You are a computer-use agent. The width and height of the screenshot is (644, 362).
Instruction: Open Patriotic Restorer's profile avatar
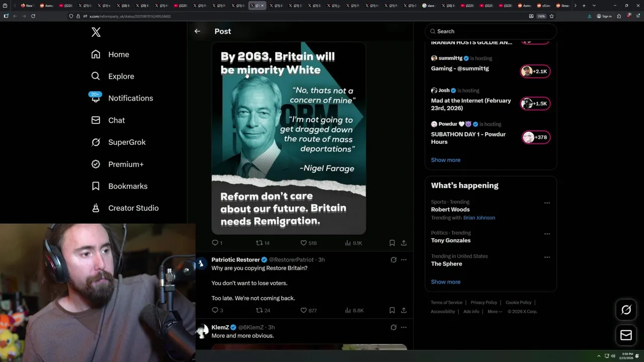click(x=201, y=263)
